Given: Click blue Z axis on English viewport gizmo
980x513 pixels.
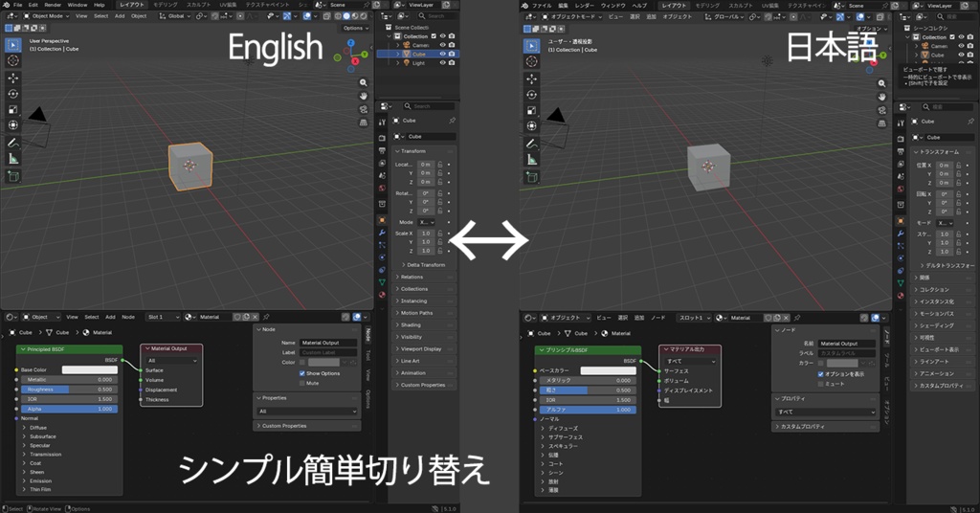Looking at the screenshot, I should coord(350,43).
